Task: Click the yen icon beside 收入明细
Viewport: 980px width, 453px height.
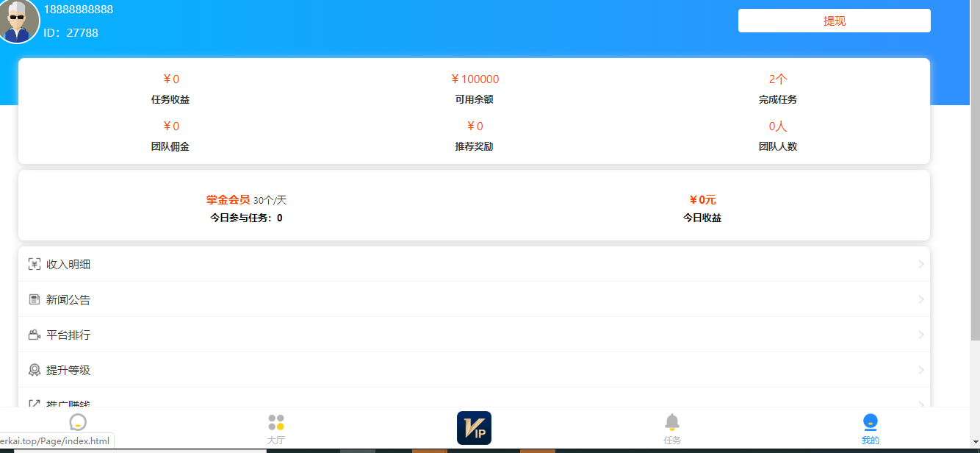Action: click(34, 264)
